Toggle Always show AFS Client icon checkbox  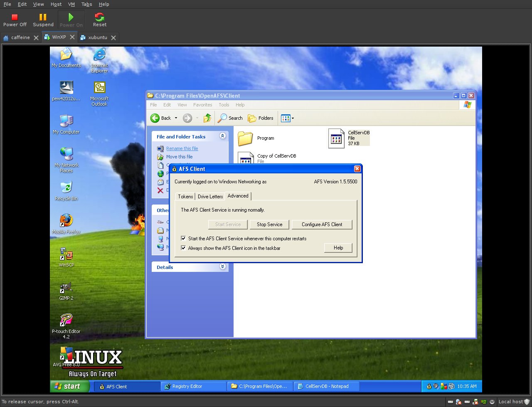click(x=183, y=248)
